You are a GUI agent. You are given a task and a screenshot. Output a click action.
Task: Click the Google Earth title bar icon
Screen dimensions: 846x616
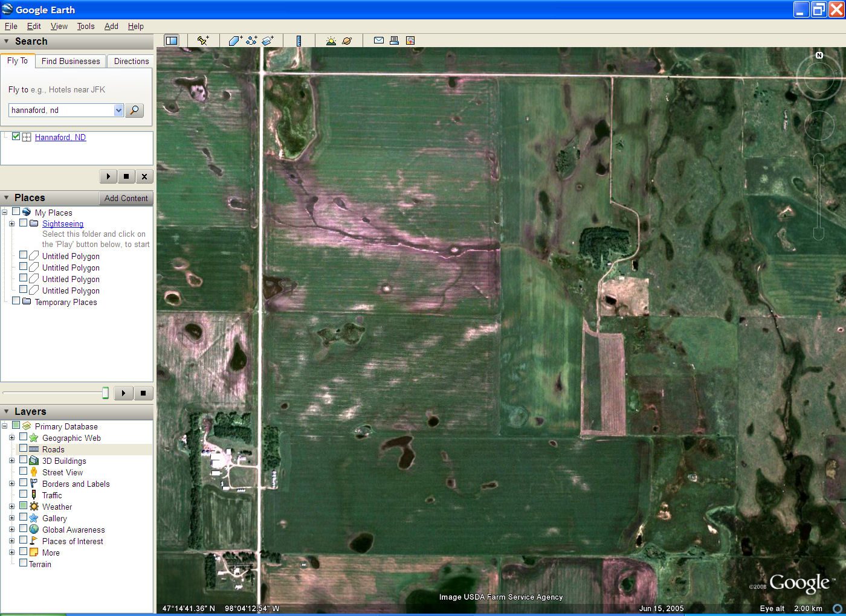(7, 9)
